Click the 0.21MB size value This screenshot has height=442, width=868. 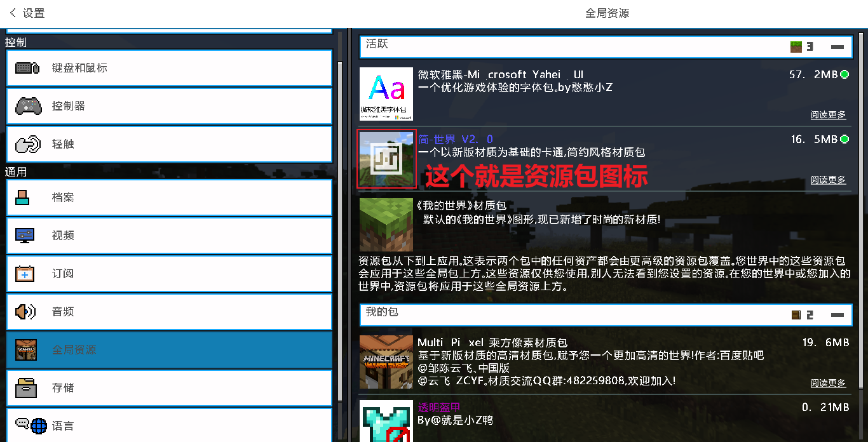(825, 407)
